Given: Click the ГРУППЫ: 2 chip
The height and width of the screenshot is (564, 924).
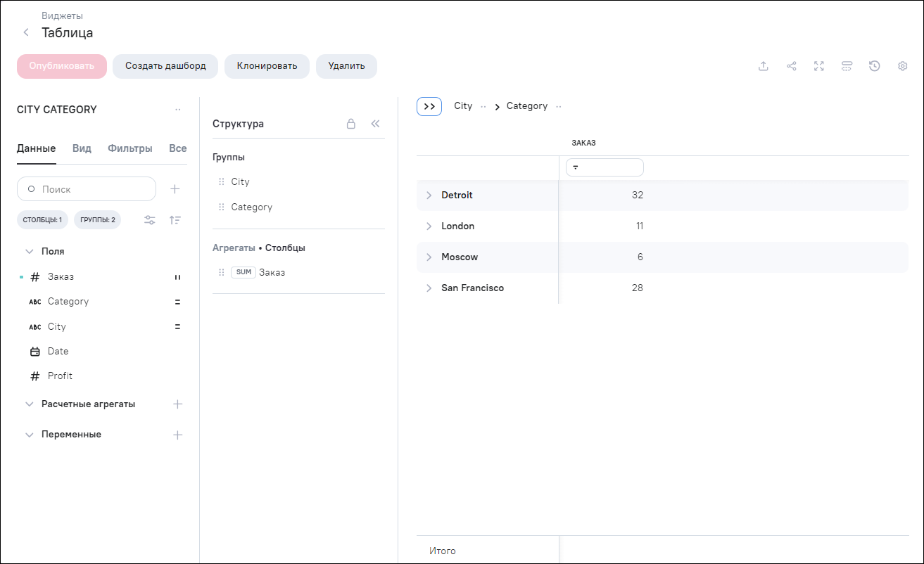Looking at the screenshot, I should [98, 220].
